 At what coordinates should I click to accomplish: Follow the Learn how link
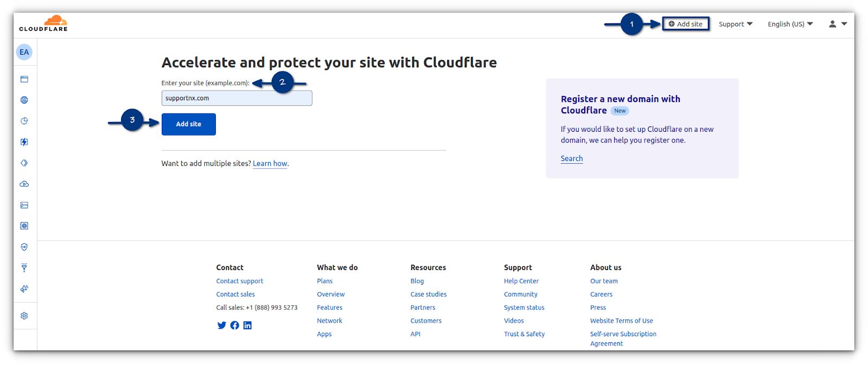point(270,163)
